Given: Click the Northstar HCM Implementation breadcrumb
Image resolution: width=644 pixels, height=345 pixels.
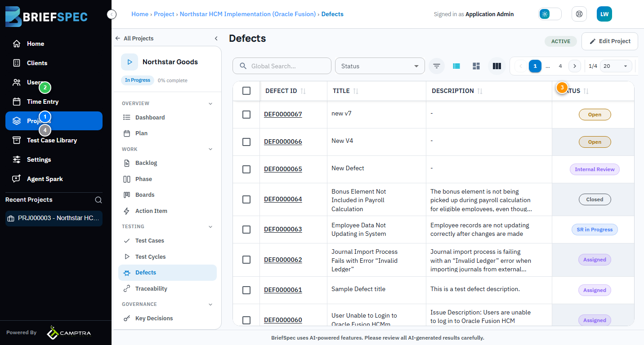Looking at the screenshot, I should pos(248,14).
